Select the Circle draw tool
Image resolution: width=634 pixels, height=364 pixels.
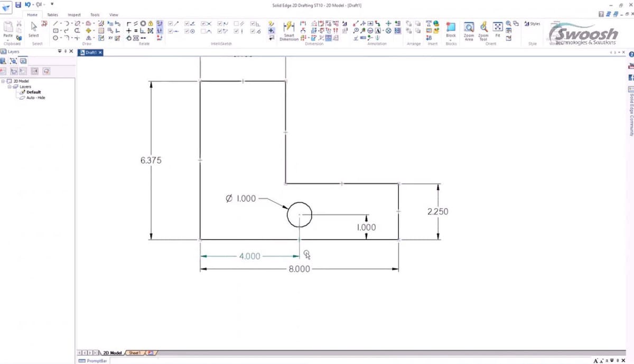coord(55,38)
